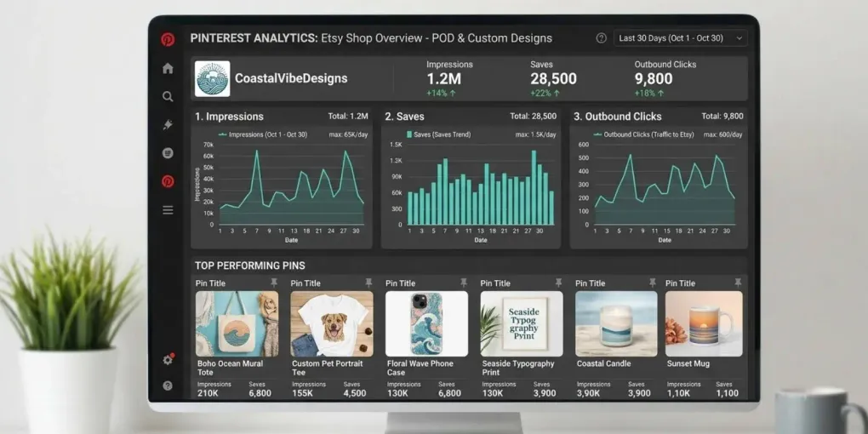Image resolution: width=868 pixels, height=434 pixels.
Task: Click the 'max: 1.5K/day' label
Action: tap(536, 134)
